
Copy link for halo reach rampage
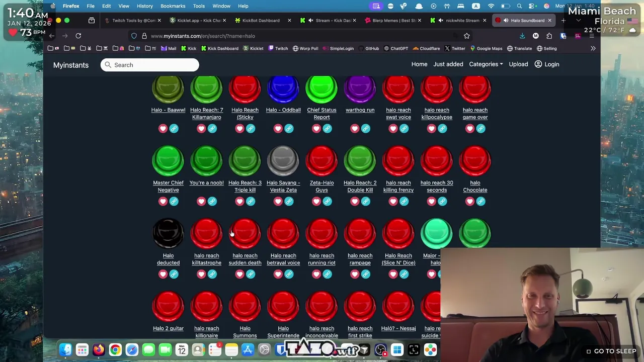click(x=366, y=275)
